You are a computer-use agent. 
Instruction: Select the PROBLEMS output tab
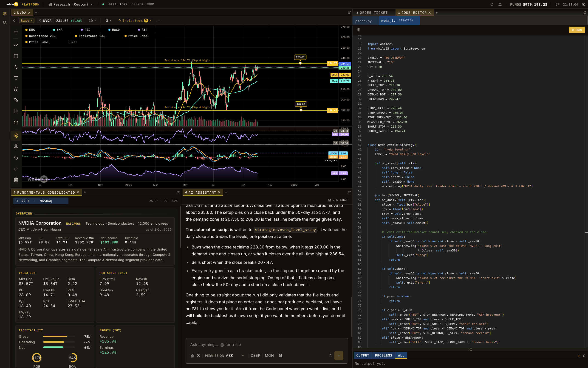[x=384, y=356]
